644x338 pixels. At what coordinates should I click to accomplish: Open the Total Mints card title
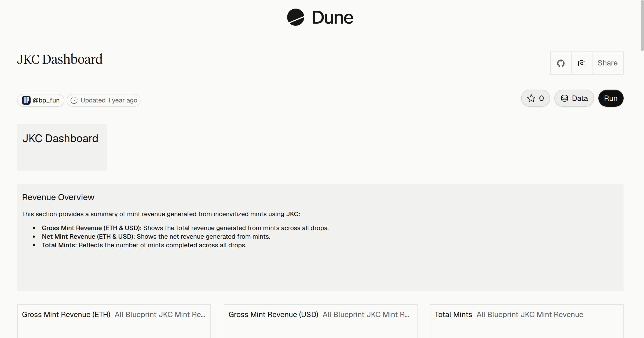[x=453, y=314]
